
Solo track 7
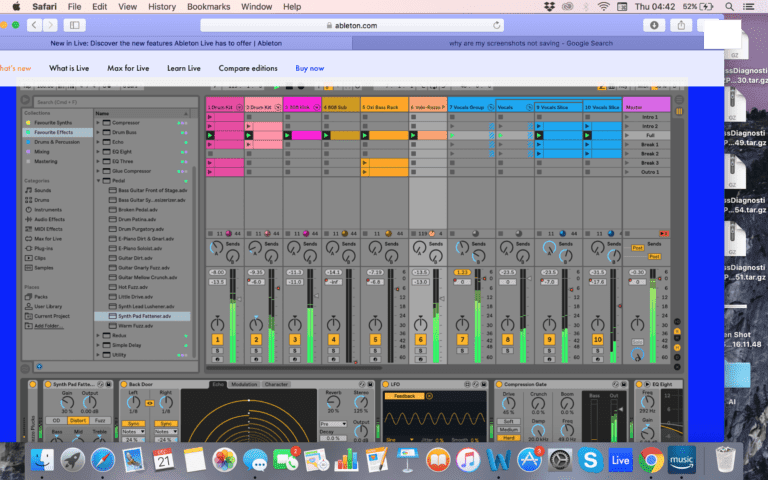click(x=462, y=351)
